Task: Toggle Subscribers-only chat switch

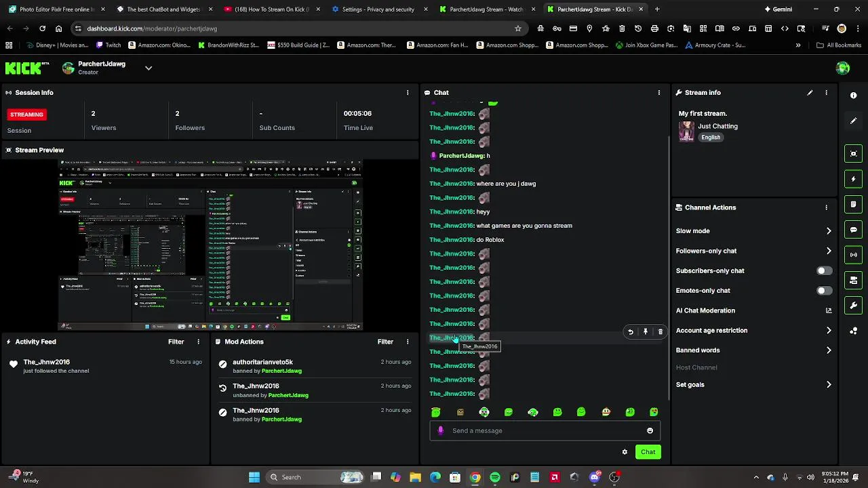Action: [x=824, y=270]
